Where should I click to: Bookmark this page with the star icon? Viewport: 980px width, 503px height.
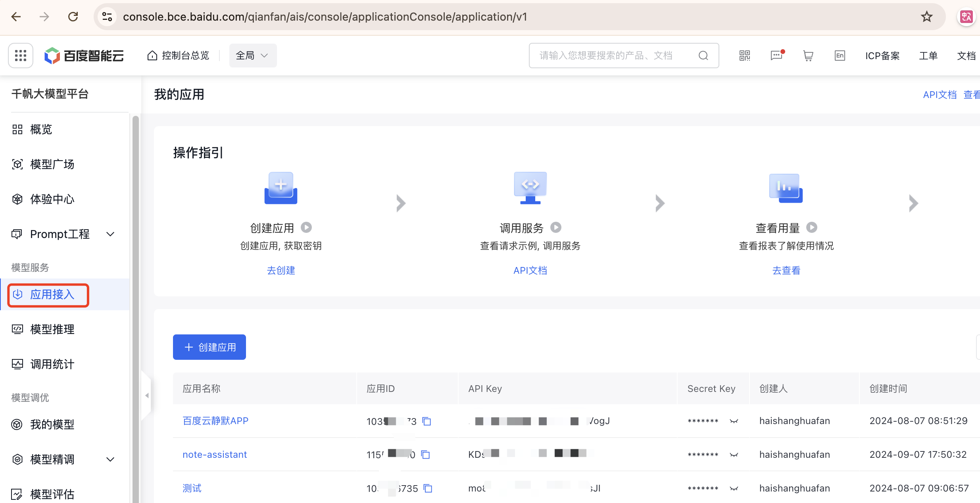pos(927,17)
